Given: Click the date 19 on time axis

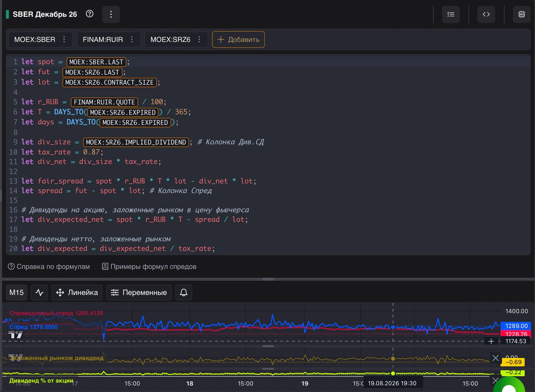Looking at the screenshot, I should click(x=305, y=384).
